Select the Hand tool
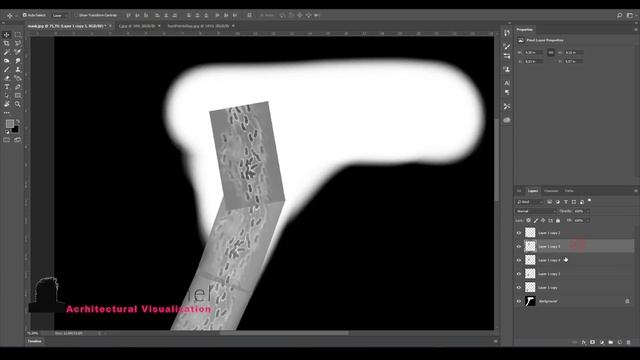 click(x=7, y=104)
